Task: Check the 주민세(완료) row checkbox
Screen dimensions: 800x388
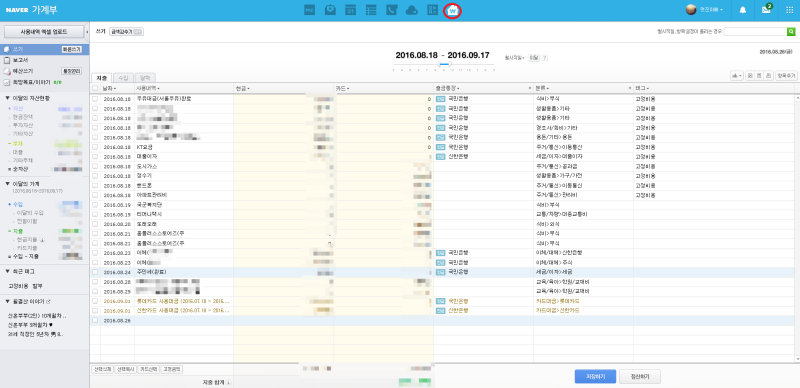Action: pyautogui.click(x=95, y=272)
